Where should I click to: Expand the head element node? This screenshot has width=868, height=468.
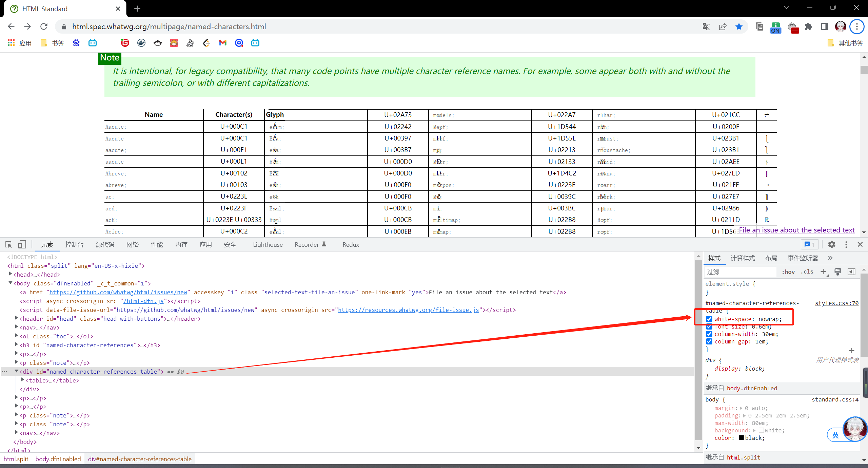(11, 274)
